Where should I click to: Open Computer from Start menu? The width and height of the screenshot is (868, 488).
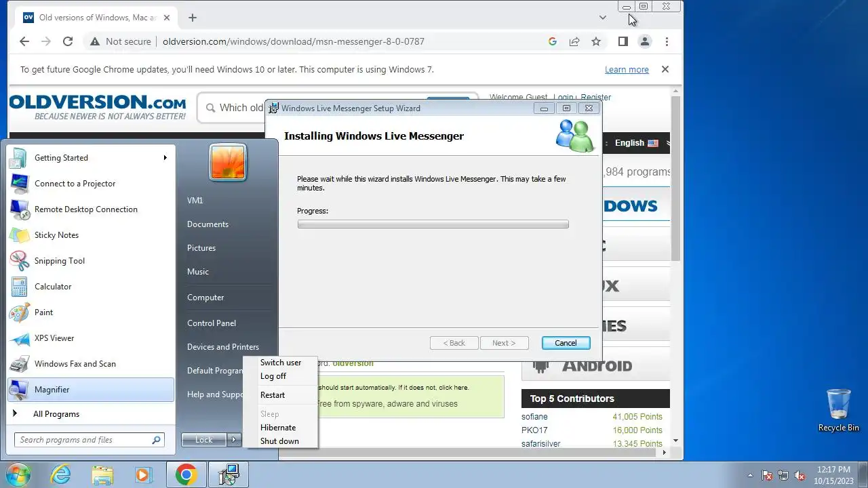click(x=205, y=298)
